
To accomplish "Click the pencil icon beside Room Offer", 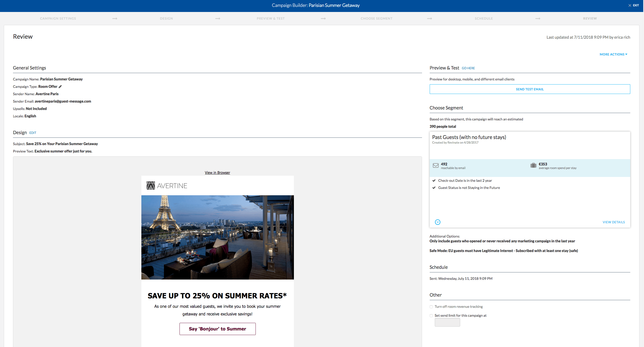I will (x=60, y=87).
